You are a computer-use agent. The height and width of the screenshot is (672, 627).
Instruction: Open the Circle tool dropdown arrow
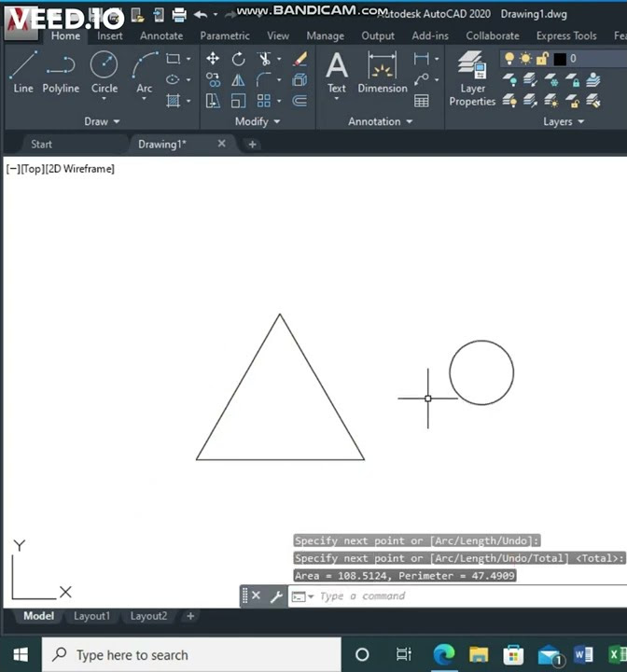coord(104,99)
